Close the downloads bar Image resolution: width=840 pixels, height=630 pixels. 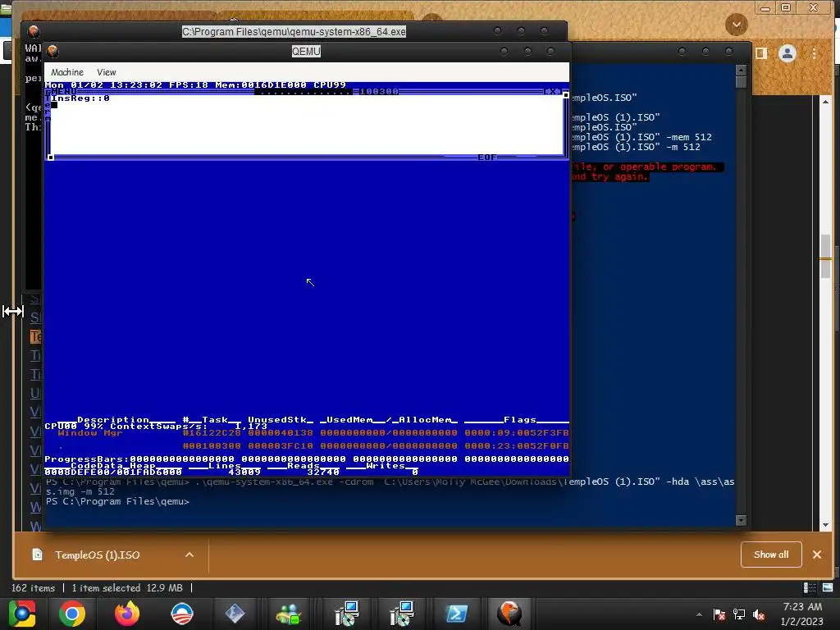[x=817, y=555]
